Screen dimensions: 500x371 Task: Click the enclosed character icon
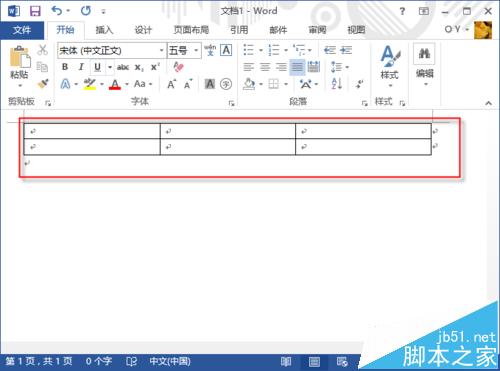tap(226, 84)
